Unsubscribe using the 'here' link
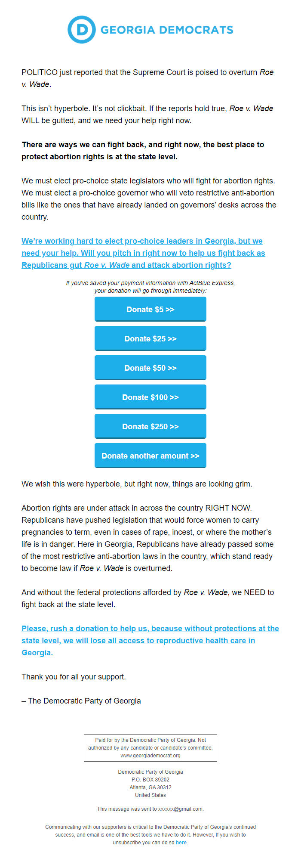 [181, 843]
